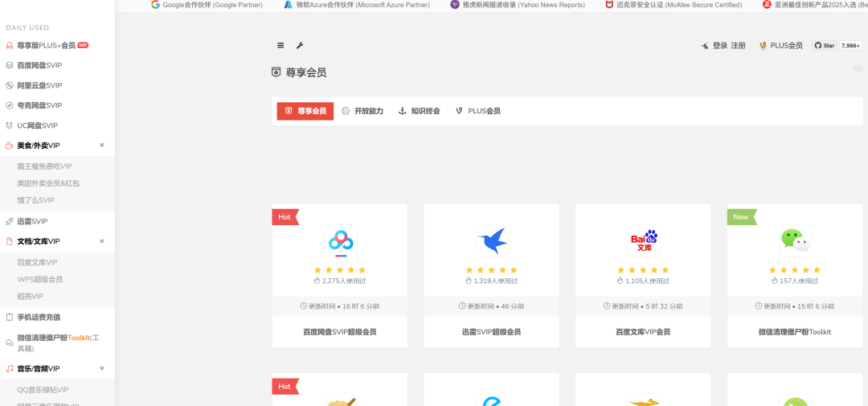This screenshot has height=406, width=868.
Task: Click the Baidu 文库 logo icon
Action: (x=644, y=240)
